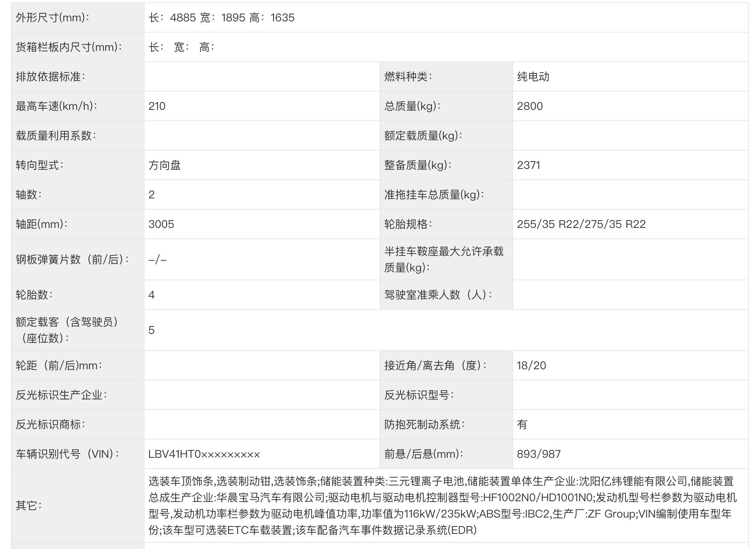The height and width of the screenshot is (549, 756).
Task: Click the 轮胎数 label cell
Action: point(34,295)
